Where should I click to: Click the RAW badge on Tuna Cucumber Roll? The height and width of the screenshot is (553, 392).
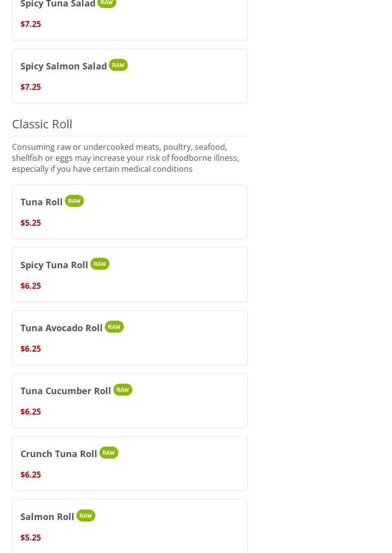[x=122, y=390]
